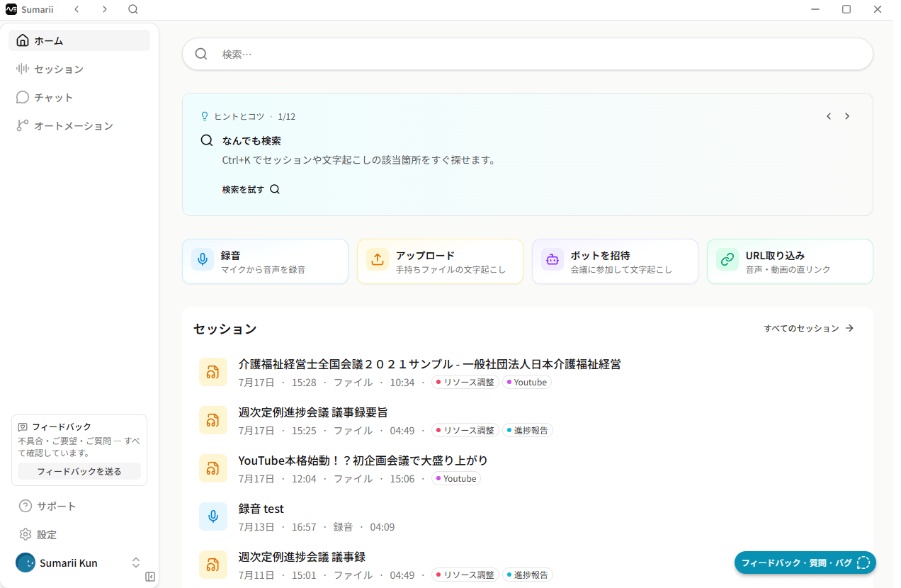Click 進捗報告 tag on 議事録要旨 row
Image resolution: width=901 pixels, height=588 pixels.
coord(528,431)
